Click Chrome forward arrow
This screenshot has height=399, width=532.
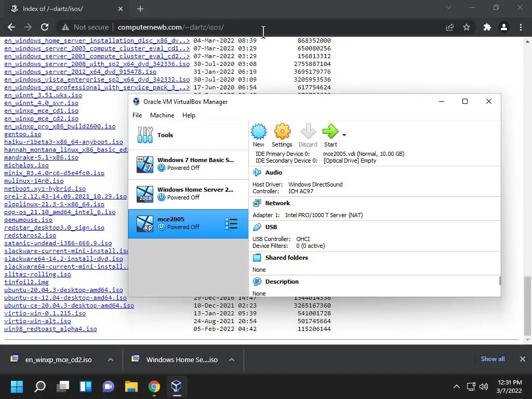click(28, 27)
